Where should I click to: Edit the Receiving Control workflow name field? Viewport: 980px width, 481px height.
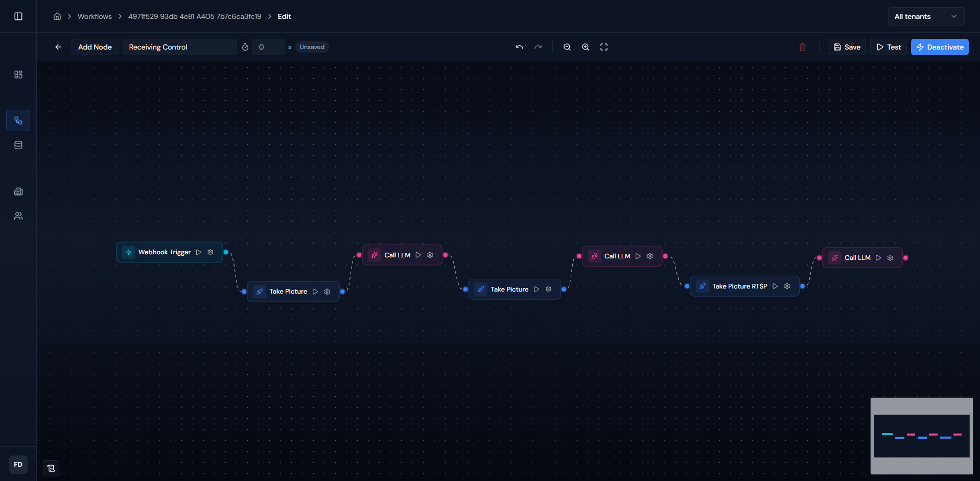point(179,47)
